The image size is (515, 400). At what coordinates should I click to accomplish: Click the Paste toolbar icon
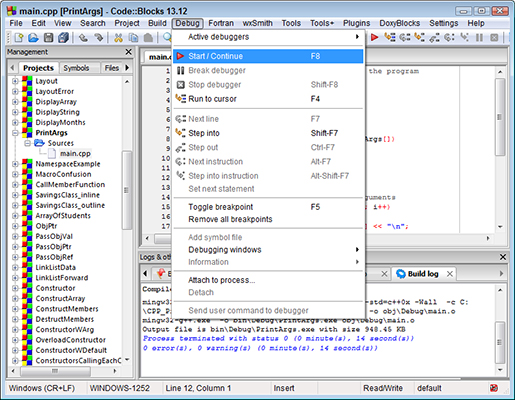coord(148,38)
